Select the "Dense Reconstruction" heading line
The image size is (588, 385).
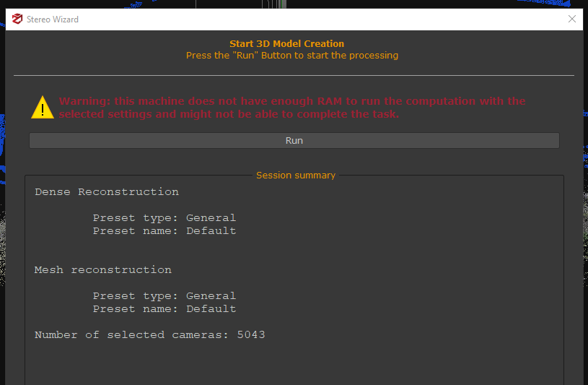tap(107, 192)
